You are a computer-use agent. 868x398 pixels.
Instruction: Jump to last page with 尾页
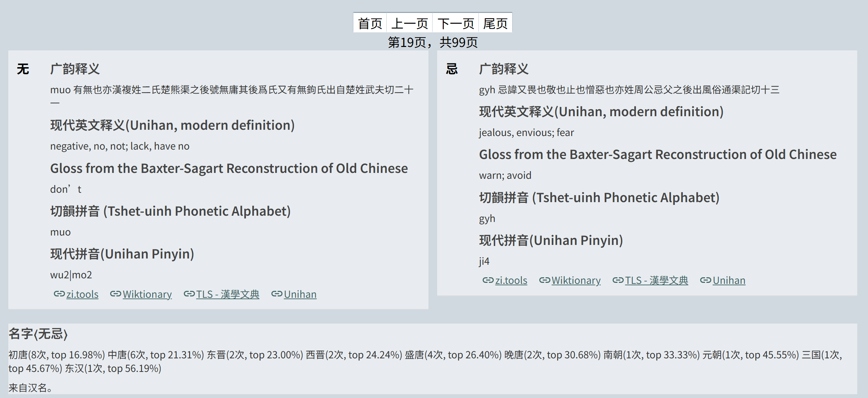click(x=496, y=23)
